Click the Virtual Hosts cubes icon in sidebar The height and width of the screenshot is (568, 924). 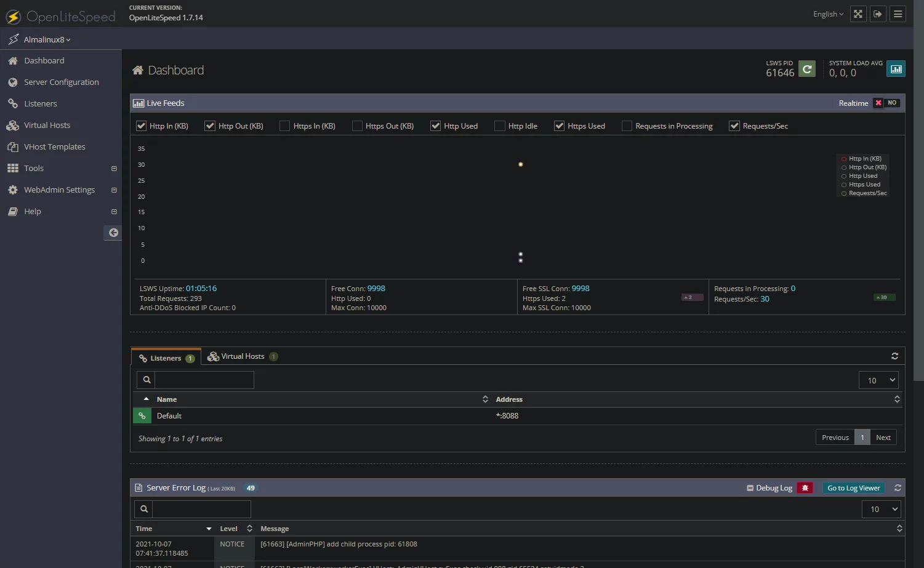coord(13,126)
